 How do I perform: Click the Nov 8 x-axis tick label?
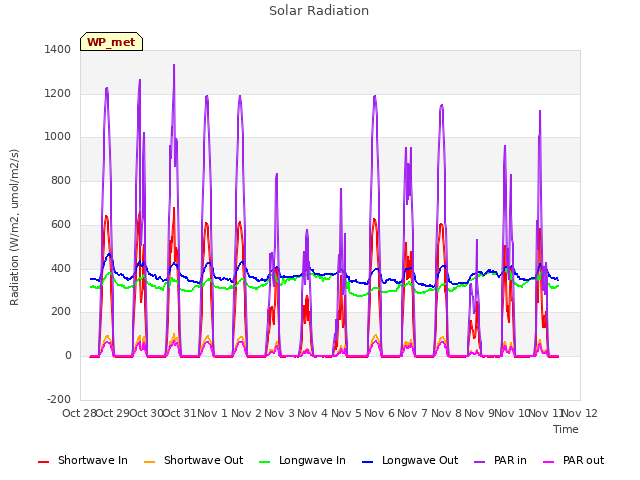click(x=446, y=413)
